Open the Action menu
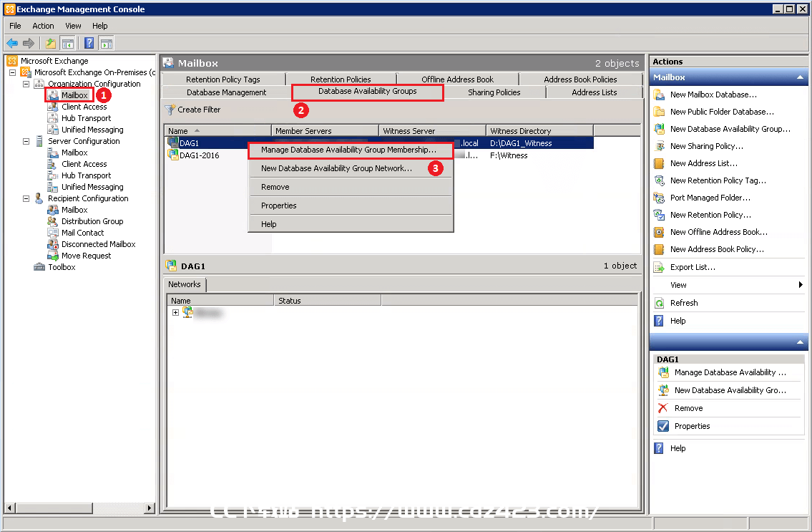Viewport: 812px width, 532px height. coord(43,26)
